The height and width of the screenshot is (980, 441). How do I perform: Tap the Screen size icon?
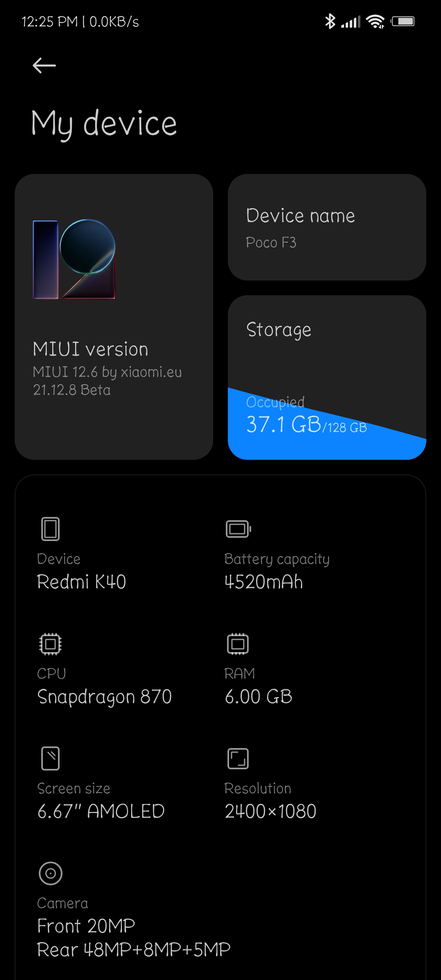coord(51,758)
